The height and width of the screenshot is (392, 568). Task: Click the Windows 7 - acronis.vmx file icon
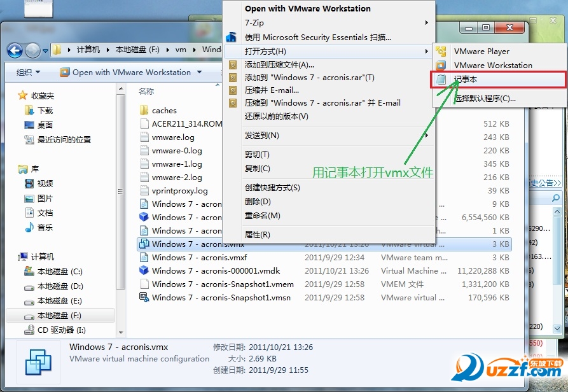[x=144, y=244]
